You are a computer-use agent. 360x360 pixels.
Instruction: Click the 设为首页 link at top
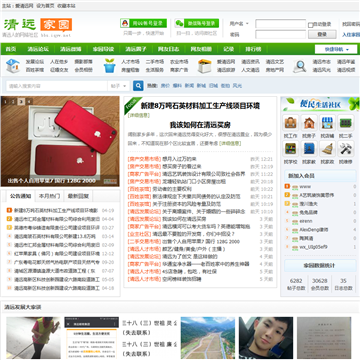pyautogui.click(x=45, y=6)
